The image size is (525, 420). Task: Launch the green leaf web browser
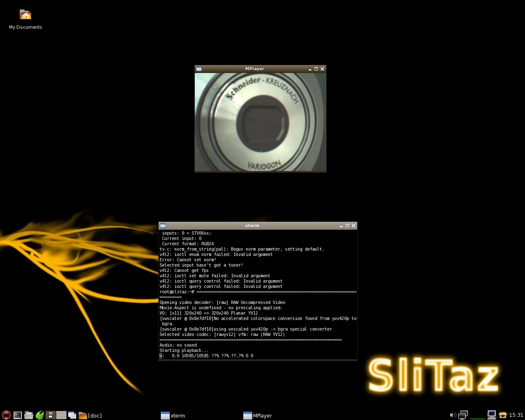40,415
